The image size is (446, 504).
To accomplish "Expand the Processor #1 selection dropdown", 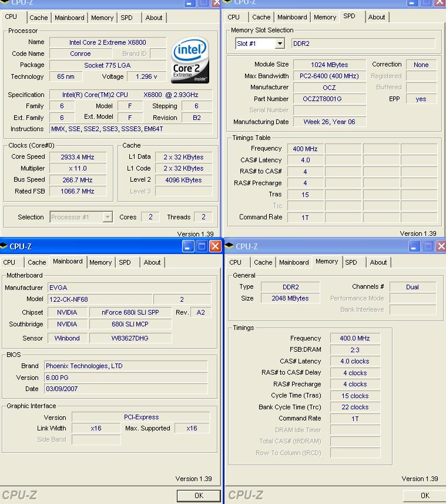I will 108,217.
